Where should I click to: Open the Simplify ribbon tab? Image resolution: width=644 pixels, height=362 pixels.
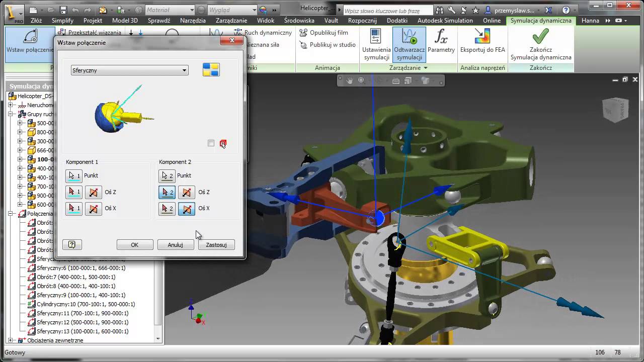tap(62, 21)
